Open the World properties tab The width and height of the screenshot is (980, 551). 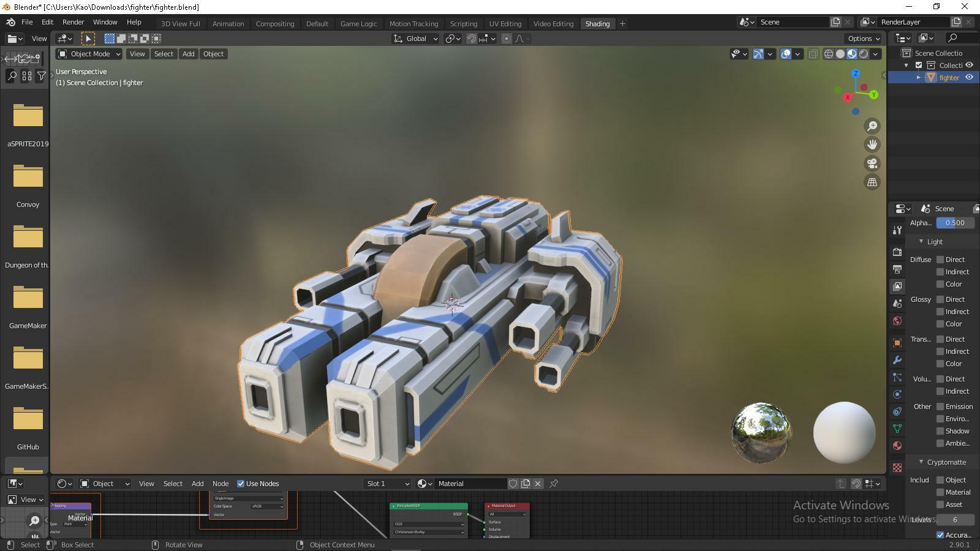[897, 321]
